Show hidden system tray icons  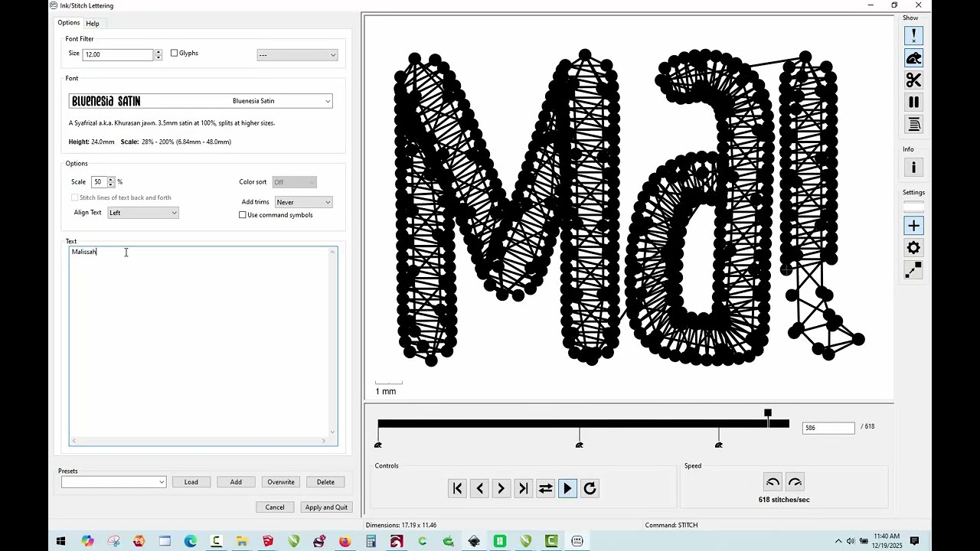coord(838,541)
